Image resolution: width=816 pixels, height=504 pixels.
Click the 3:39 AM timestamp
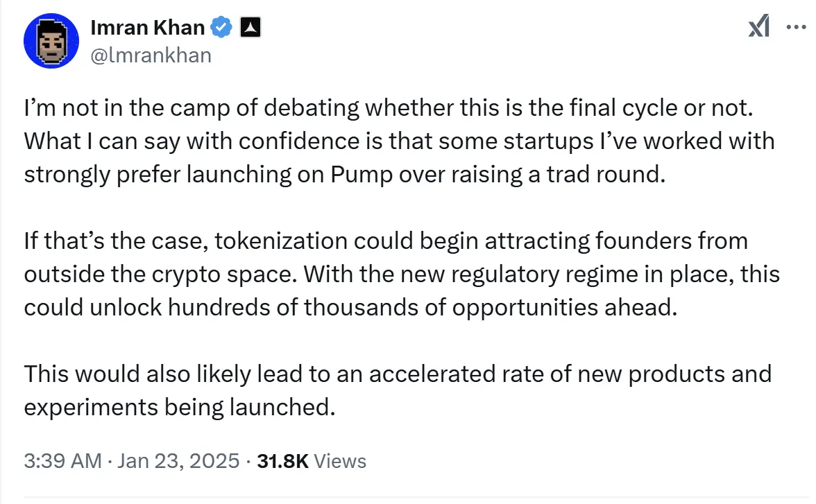62,460
